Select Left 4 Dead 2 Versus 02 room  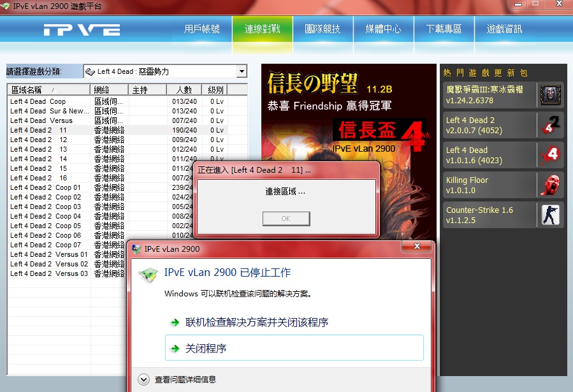click(x=67, y=264)
